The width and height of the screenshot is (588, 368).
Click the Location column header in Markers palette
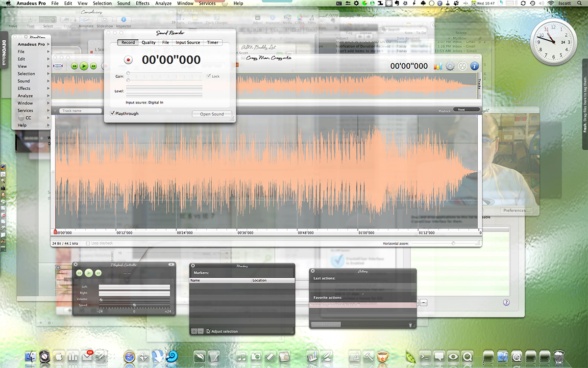tap(273, 280)
